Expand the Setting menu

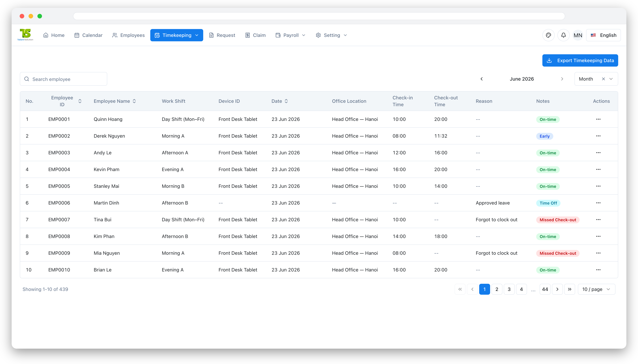(x=331, y=35)
